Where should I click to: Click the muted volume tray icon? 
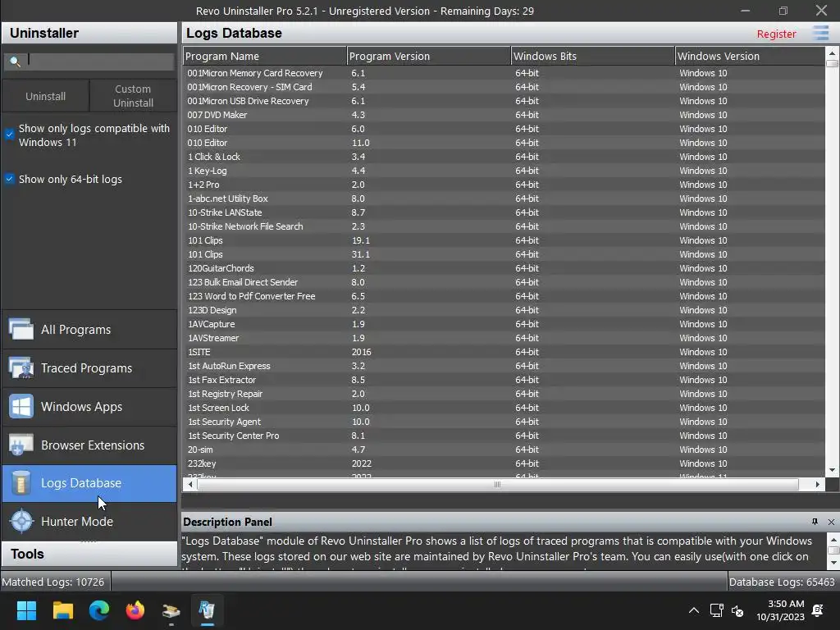click(x=737, y=610)
